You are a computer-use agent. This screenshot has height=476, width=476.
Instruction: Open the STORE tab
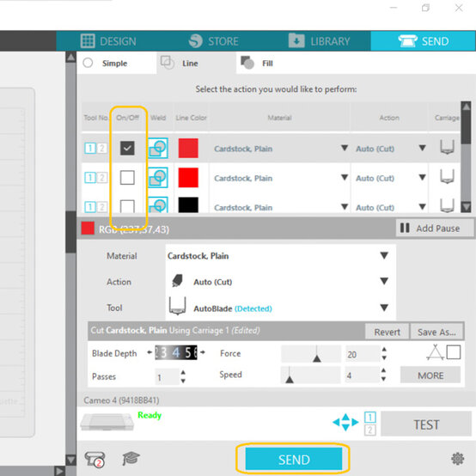(x=213, y=41)
